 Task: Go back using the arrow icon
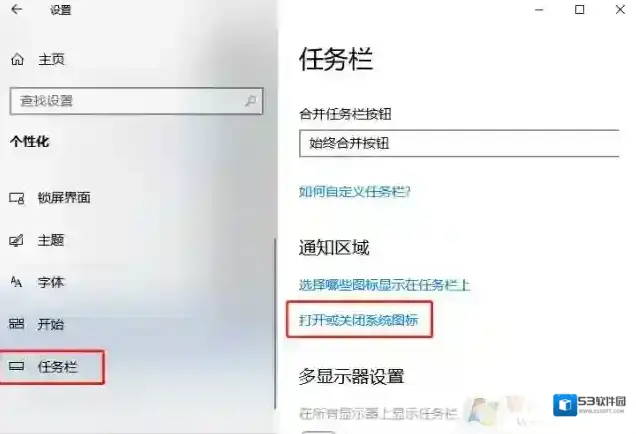point(17,10)
